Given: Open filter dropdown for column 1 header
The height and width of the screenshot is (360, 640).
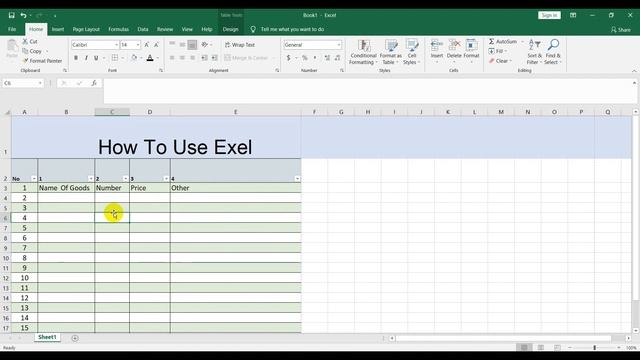Looking at the screenshot, I should pyautogui.click(x=91, y=179).
